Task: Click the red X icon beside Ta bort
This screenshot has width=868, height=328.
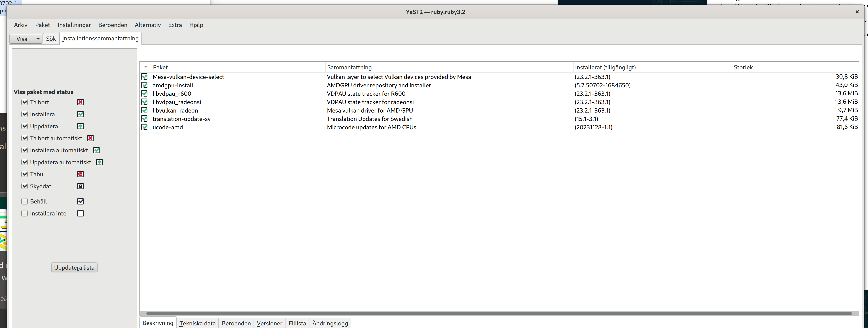Action: [x=80, y=102]
